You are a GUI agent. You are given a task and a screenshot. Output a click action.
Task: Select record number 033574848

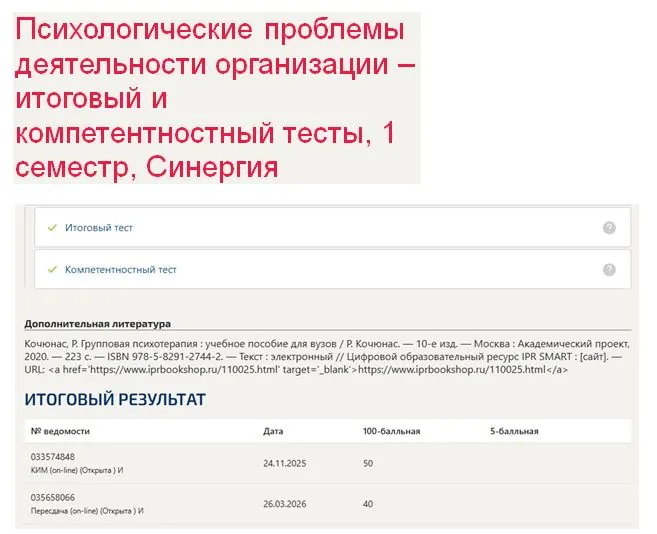(53, 456)
